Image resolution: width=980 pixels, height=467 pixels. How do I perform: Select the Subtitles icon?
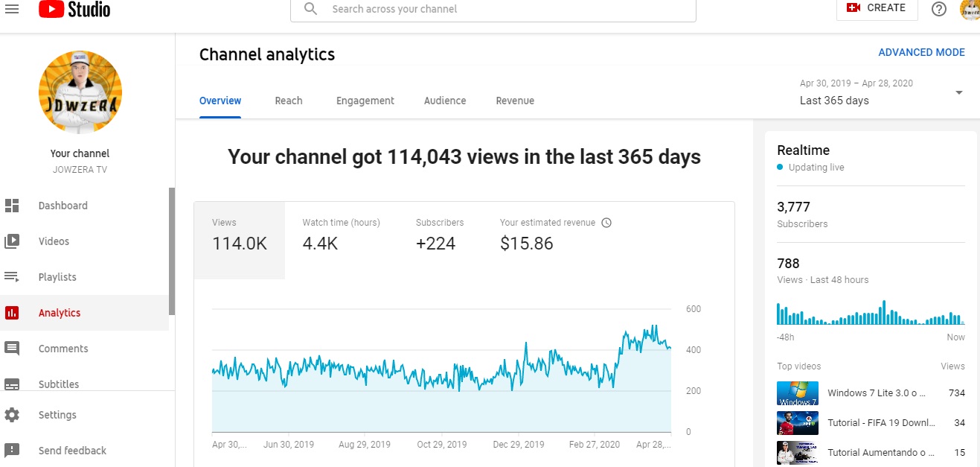tap(13, 384)
